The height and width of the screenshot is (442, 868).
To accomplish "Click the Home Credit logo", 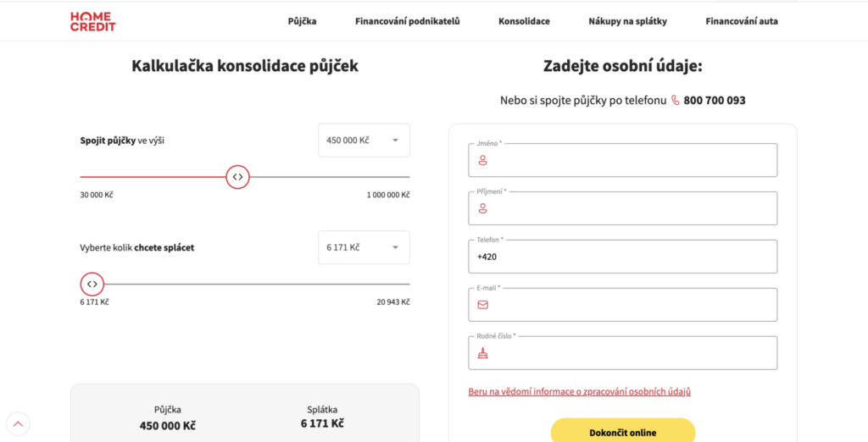I will click(92, 21).
